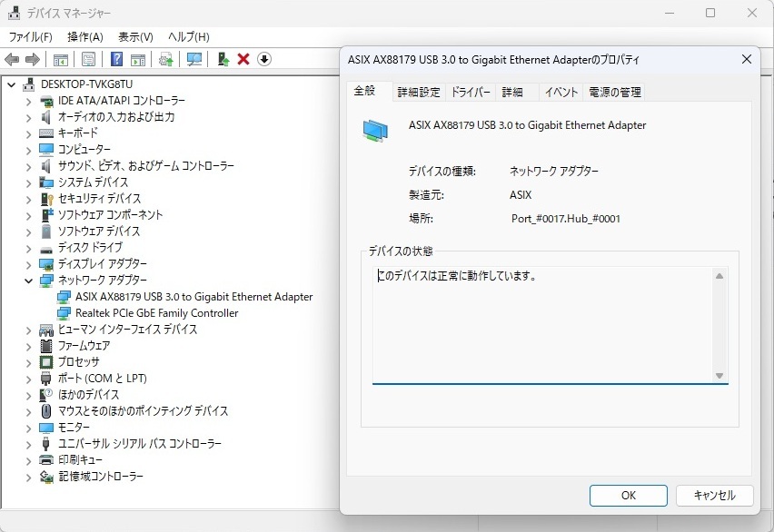Click Scan for hardware changes monitor icon

pos(194,60)
